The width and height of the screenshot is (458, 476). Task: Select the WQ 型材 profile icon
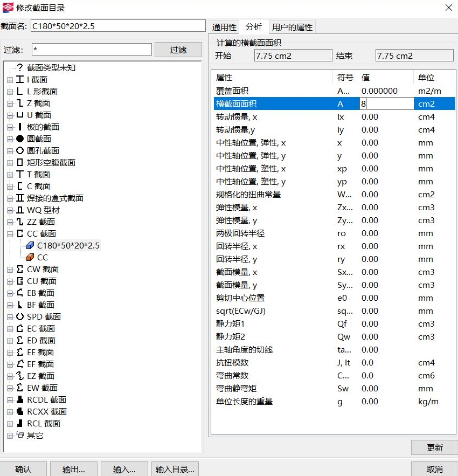coord(20,210)
